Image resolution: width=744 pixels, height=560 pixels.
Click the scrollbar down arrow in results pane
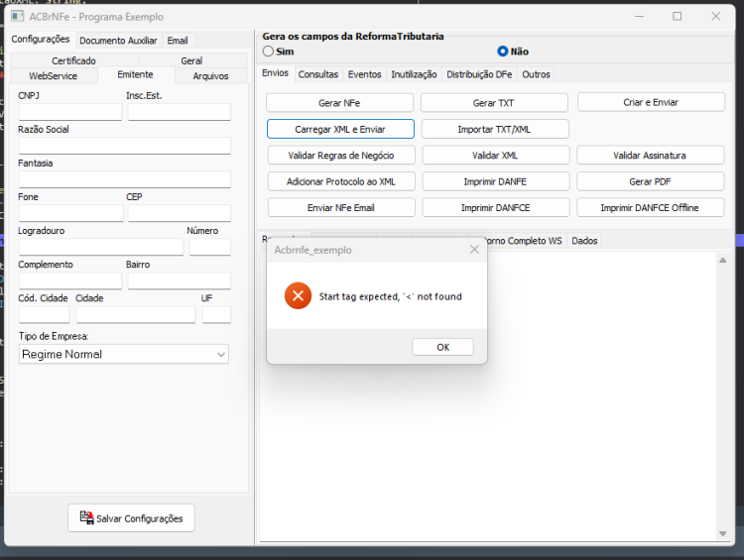tap(722, 534)
